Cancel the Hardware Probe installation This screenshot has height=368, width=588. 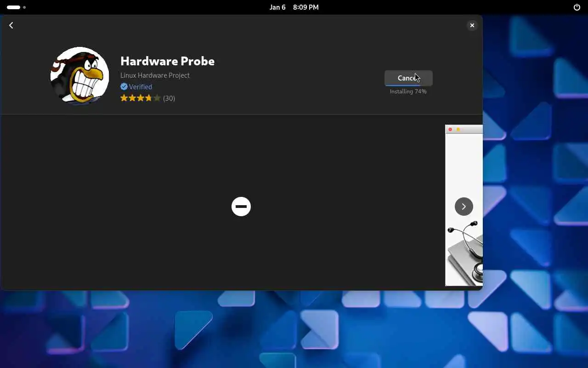408,78
